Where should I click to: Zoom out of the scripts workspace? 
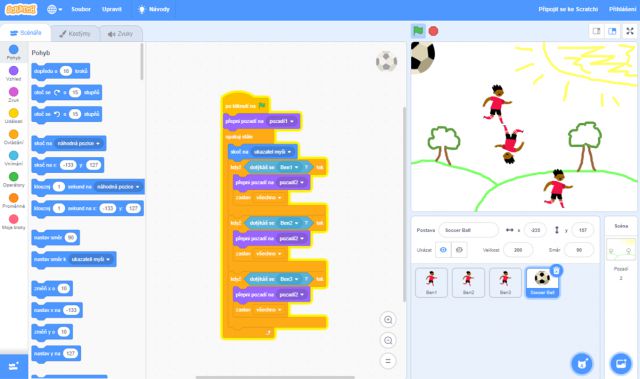point(388,340)
